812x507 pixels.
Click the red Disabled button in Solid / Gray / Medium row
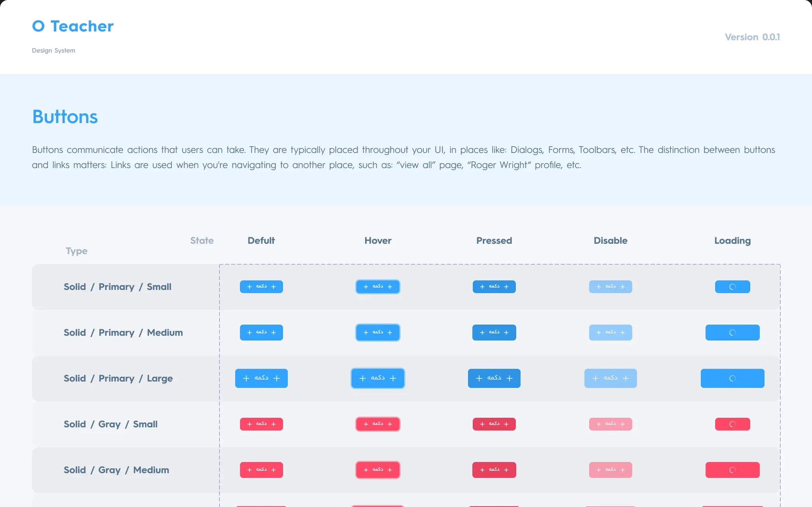(x=610, y=470)
